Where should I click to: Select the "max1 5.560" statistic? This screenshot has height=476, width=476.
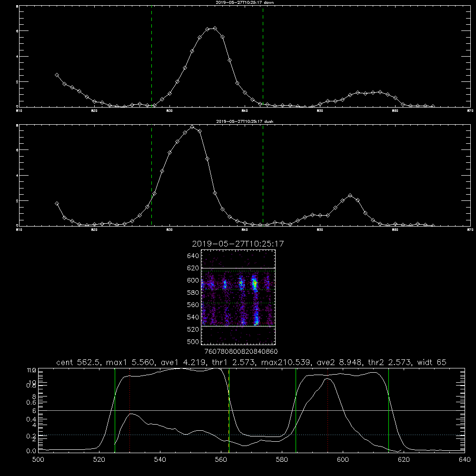tap(129, 362)
